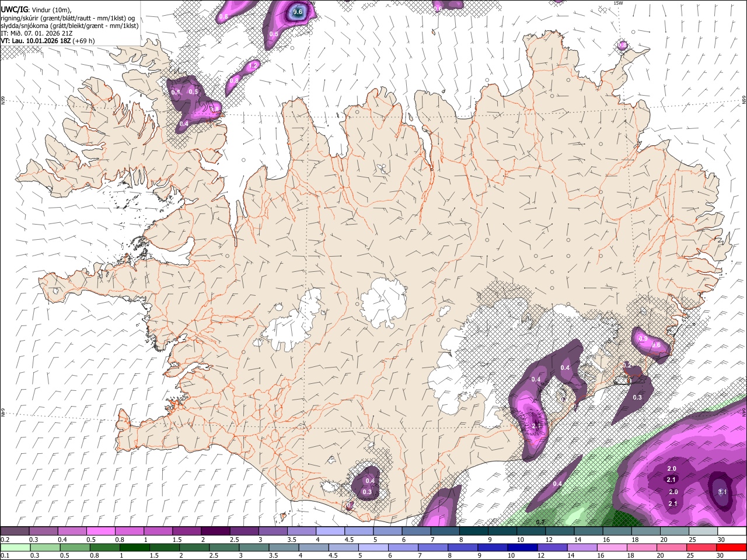
Task: Click the 'slydda/snjókoma' legend description line
Action: (69, 25)
